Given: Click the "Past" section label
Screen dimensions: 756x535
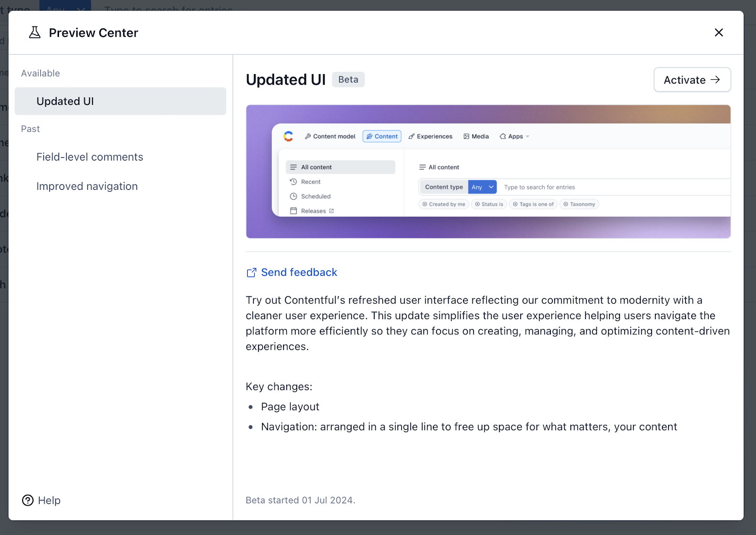Looking at the screenshot, I should click(30, 129).
